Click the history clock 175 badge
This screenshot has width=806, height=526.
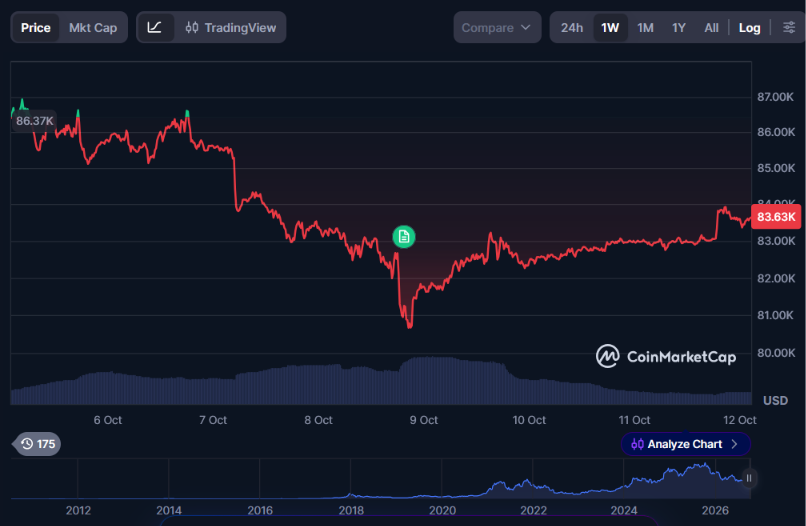(37, 444)
